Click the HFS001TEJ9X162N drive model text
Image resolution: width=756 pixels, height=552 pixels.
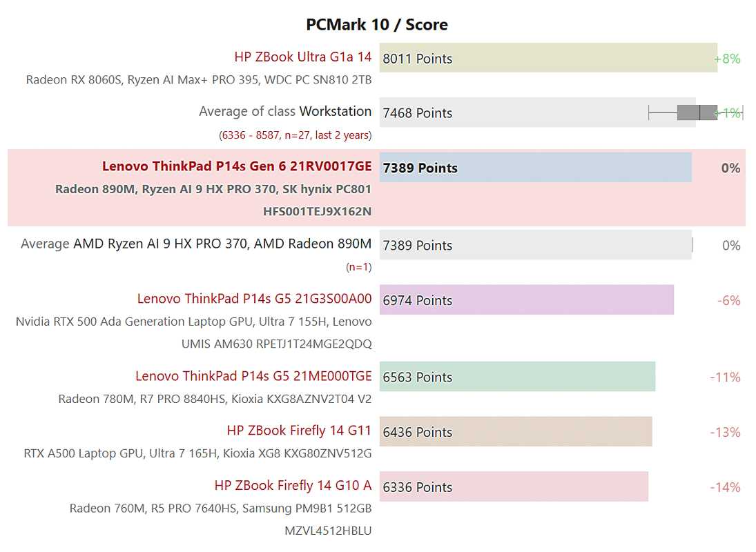(x=318, y=211)
